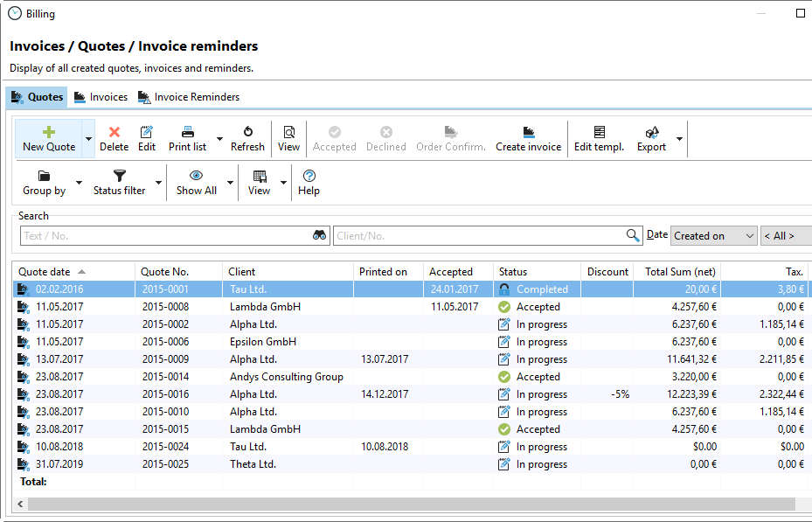
Task: Open the < All > date range dropdown
Action: [785, 235]
